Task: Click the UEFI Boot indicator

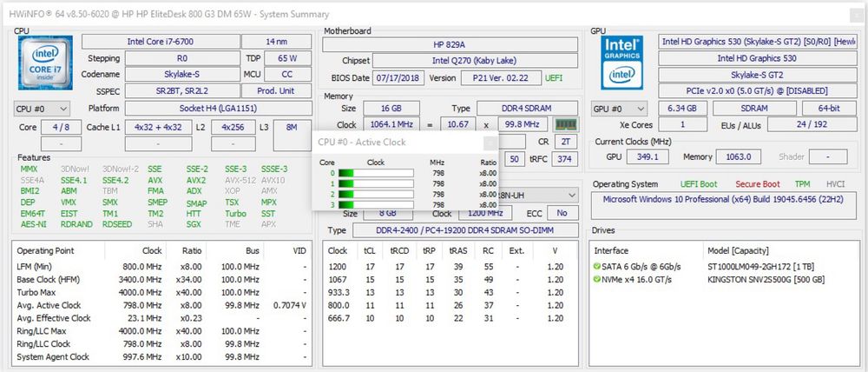Action: tap(699, 184)
